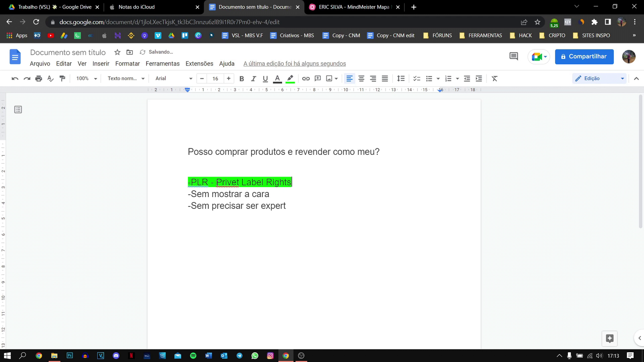Image resolution: width=644 pixels, height=362 pixels.
Task: Open the Inserir menu
Action: [101, 64]
